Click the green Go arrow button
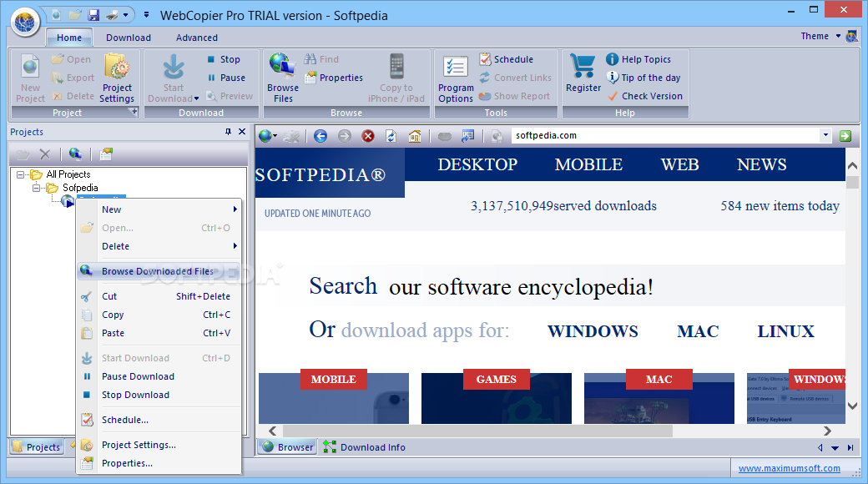Viewport: 868px width, 484px height. 845,136
